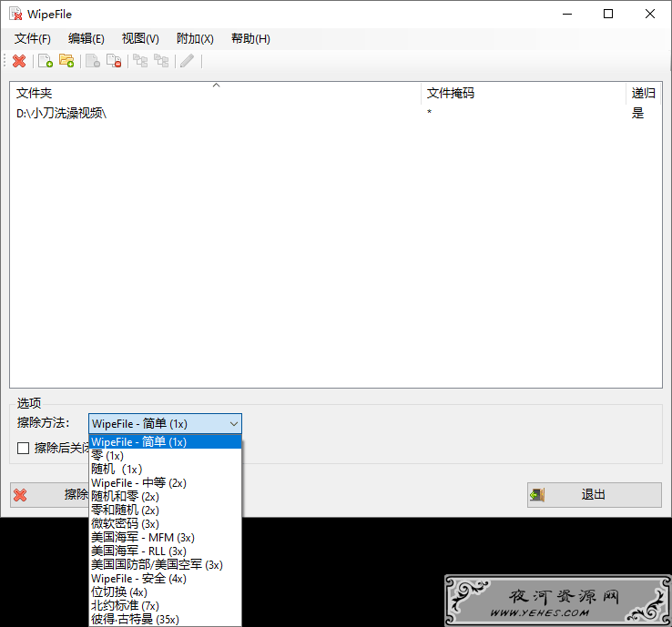Viewport: 672px width, 627px height.
Task: Minimize the WipeFile window
Action: tap(567, 14)
